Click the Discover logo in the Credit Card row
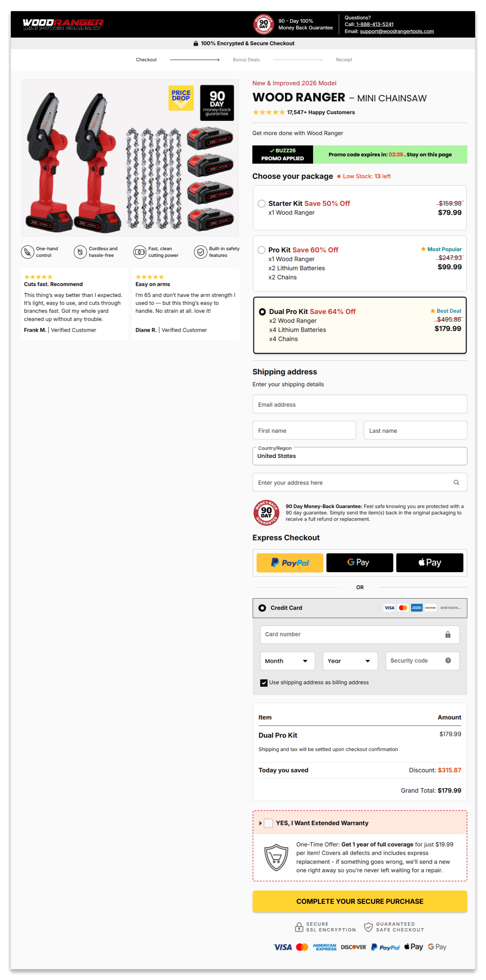486x980 pixels. [x=430, y=608]
